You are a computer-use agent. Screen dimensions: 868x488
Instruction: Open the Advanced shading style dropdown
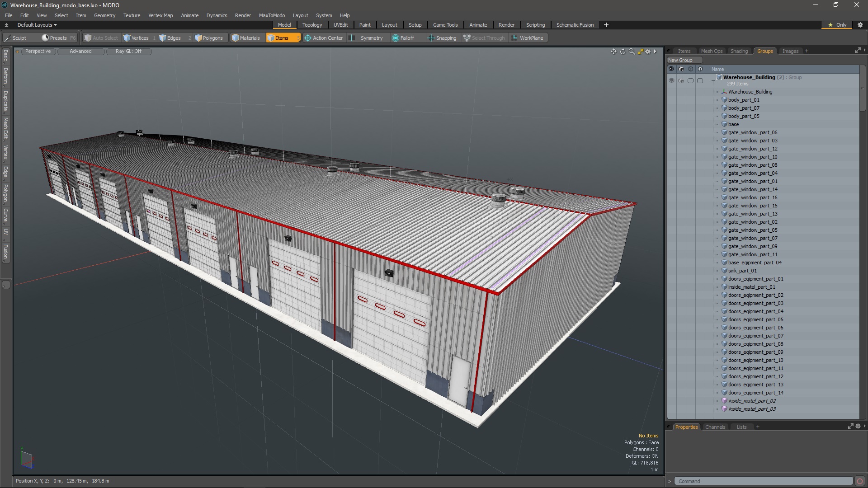point(80,52)
